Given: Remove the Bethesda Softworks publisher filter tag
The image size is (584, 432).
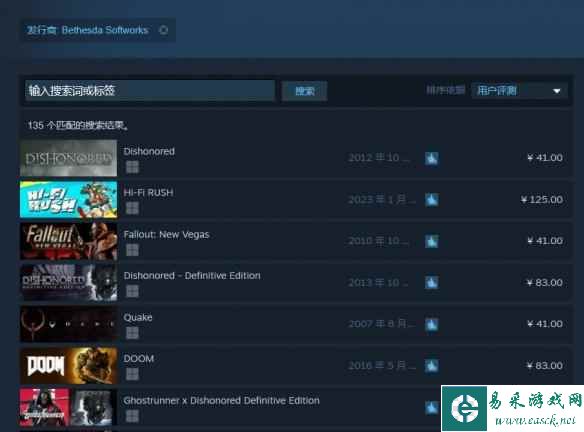Looking at the screenshot, I should [164, 30].
